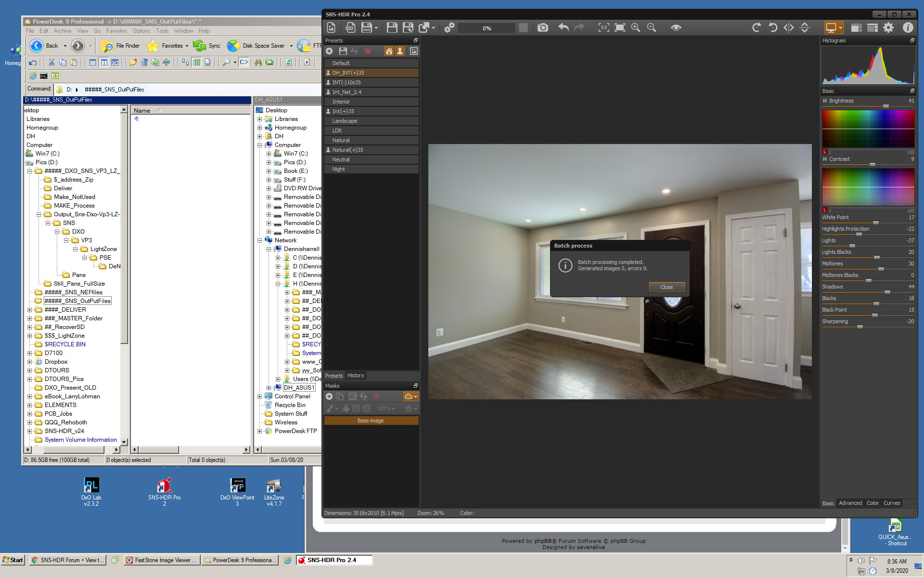Switch to the Color tab

873,503
